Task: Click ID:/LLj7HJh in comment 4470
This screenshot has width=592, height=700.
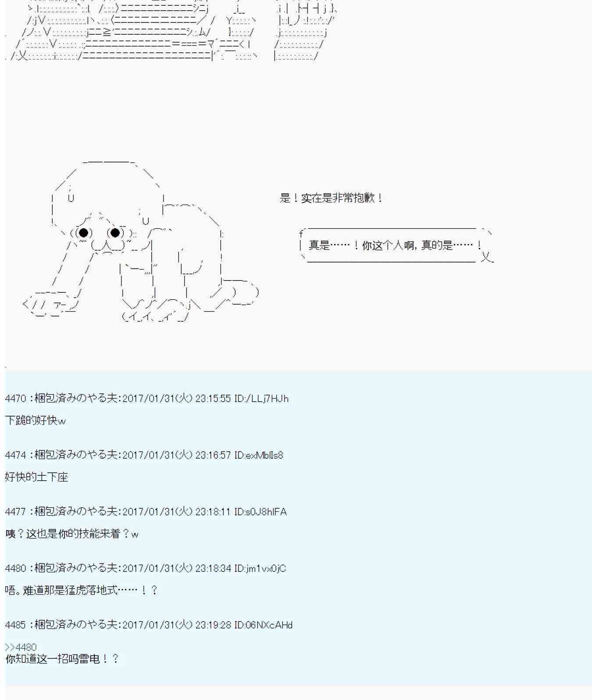Action: click(x=261, y=398)
